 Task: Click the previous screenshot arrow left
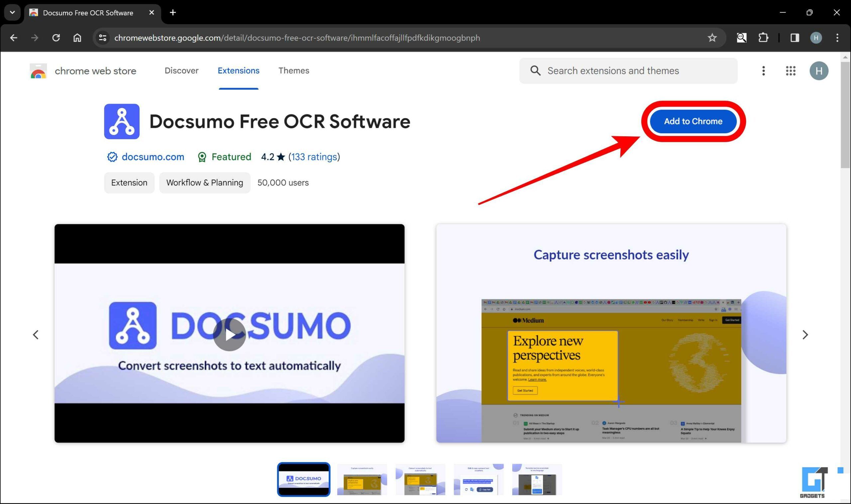pos(36,334)
